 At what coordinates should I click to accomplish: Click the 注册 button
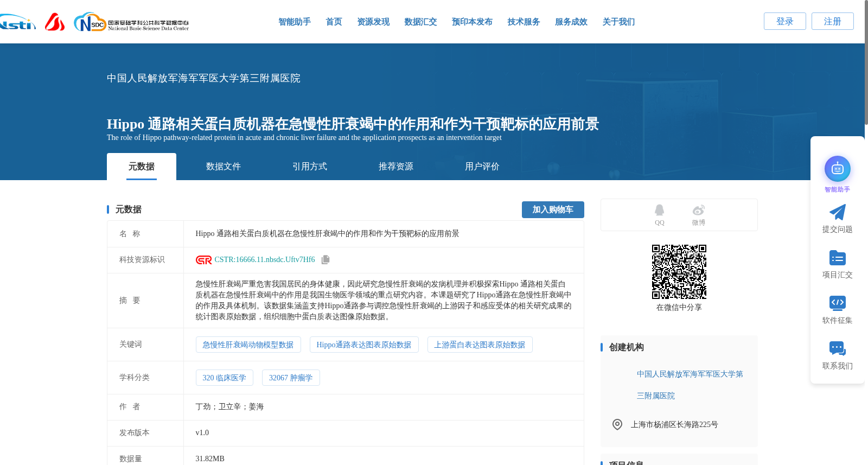click(832, 21)
